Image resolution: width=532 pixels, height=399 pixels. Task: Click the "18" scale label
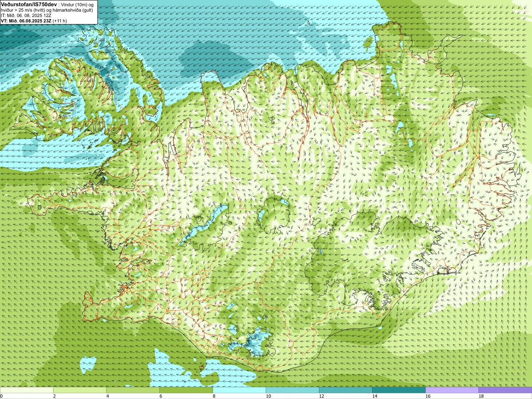pyautogui.click(x=481, y=396)
